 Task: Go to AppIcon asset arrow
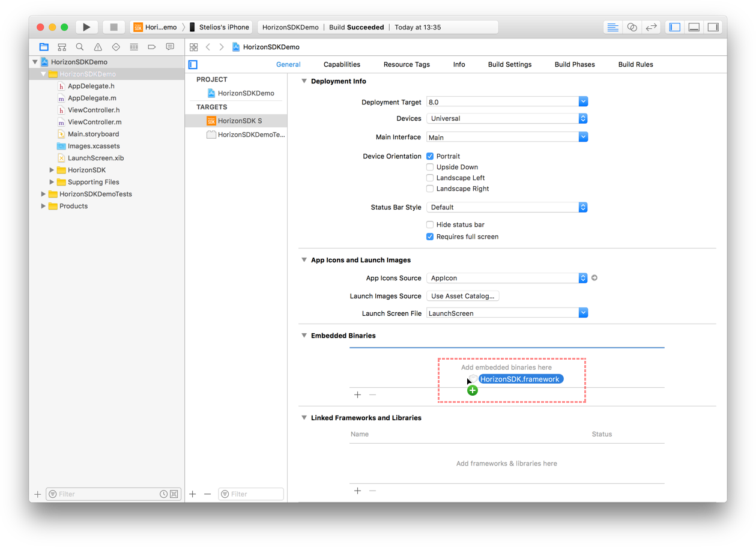(x=594, y=278)
